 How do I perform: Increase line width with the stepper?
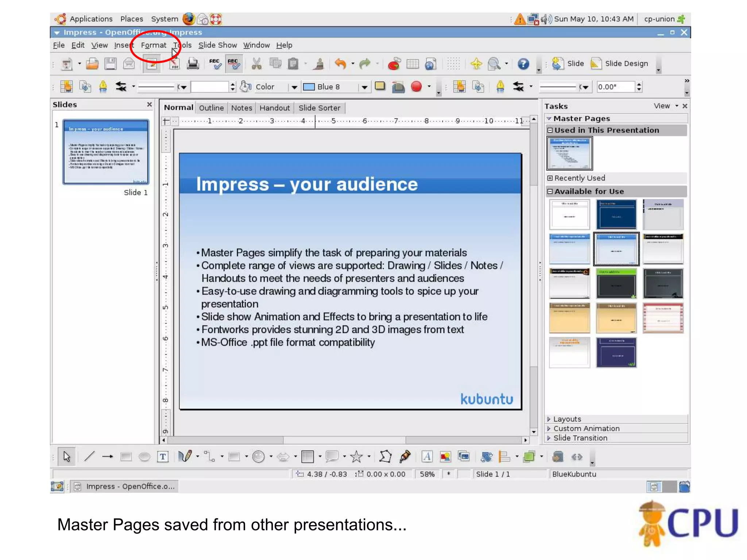tap(639, 84)
